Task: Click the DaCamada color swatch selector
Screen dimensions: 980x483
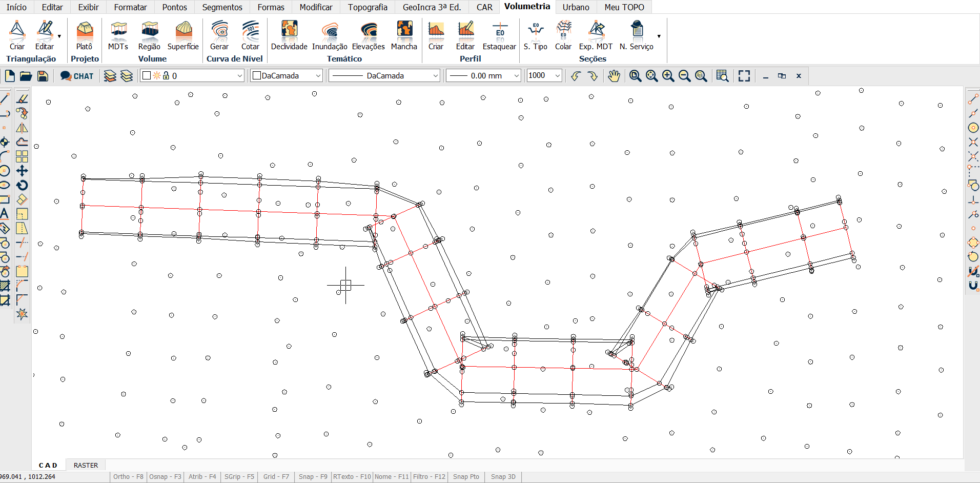Action: [x=286, y=76]
